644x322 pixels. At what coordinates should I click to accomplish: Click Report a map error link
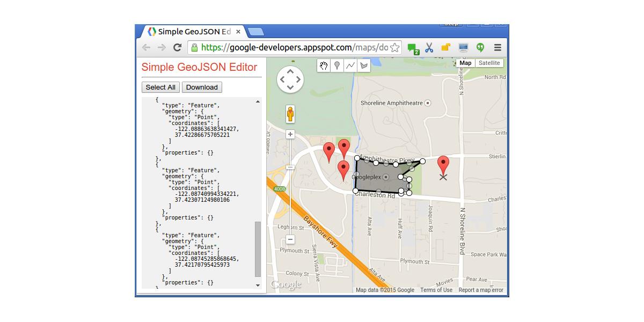[481, 290]
